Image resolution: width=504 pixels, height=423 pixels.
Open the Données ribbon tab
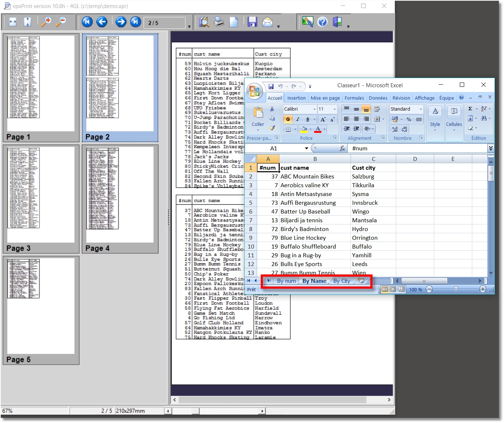[378, 98]
